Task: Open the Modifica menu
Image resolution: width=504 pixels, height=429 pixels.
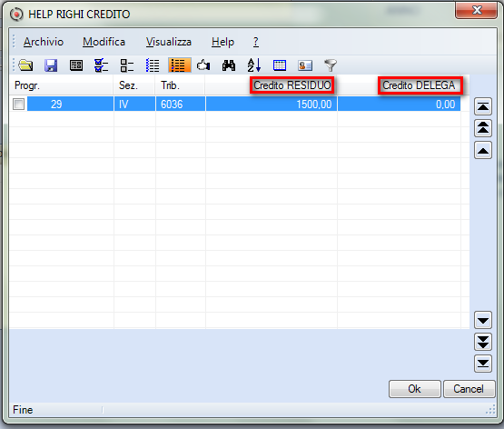Action: click(104, 42)
